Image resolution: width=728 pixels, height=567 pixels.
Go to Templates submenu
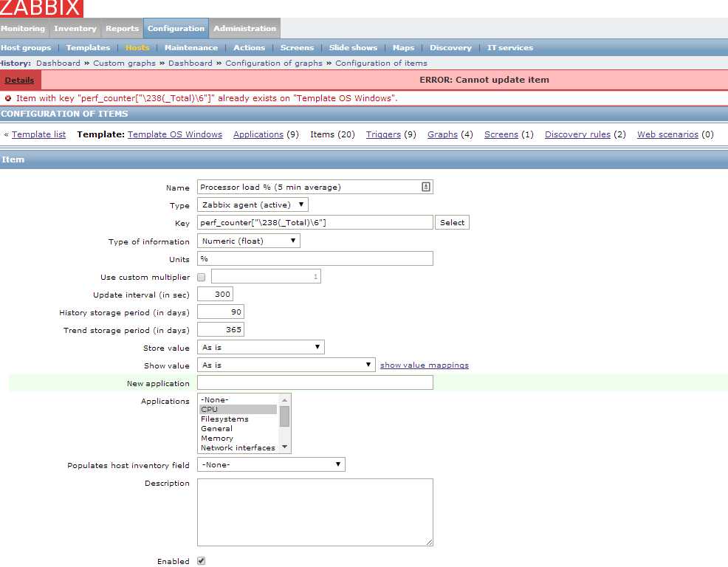[x=88, y=48]
